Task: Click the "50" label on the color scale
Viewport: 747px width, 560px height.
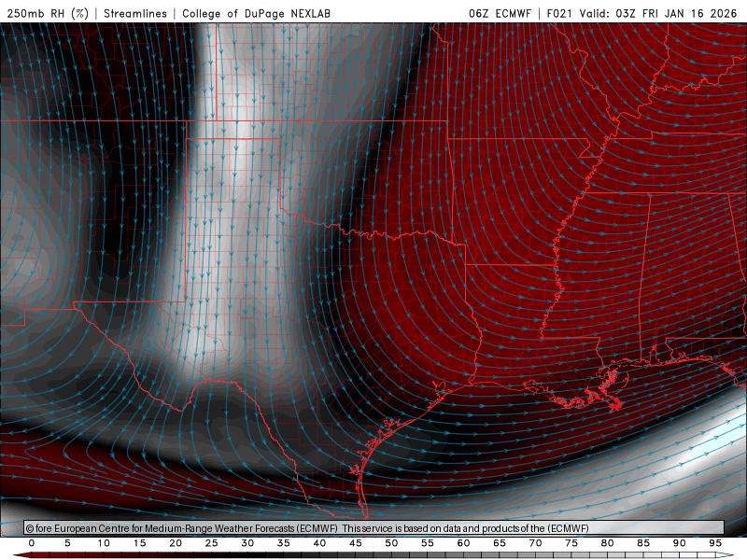Action: click(x=391, y=543)
